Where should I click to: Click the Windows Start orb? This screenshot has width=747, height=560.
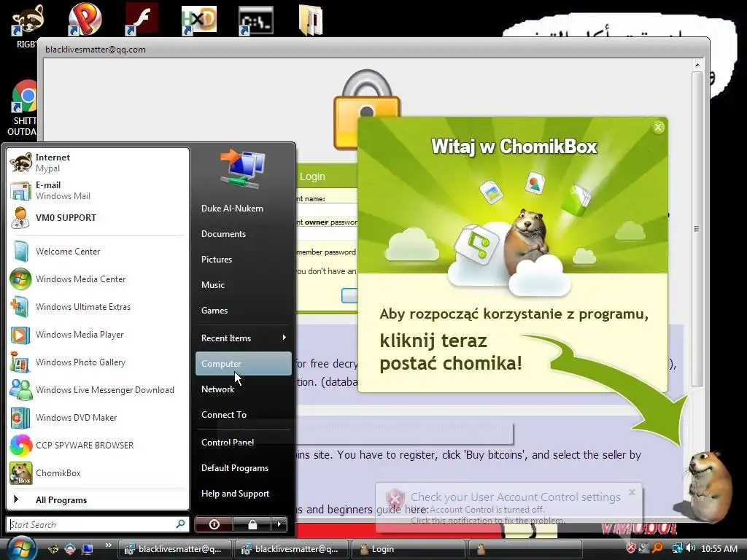21,548
